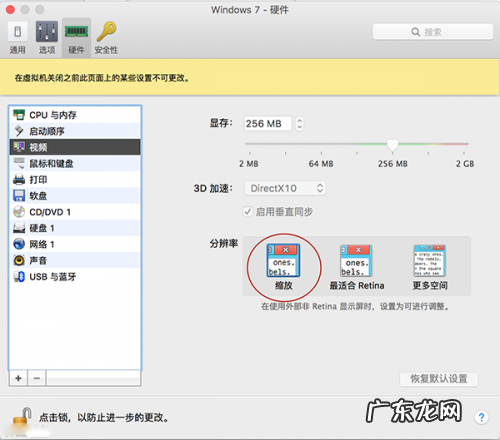
Task: Close the window with red button
Action: pyautogui.click(x=10, y=9)
